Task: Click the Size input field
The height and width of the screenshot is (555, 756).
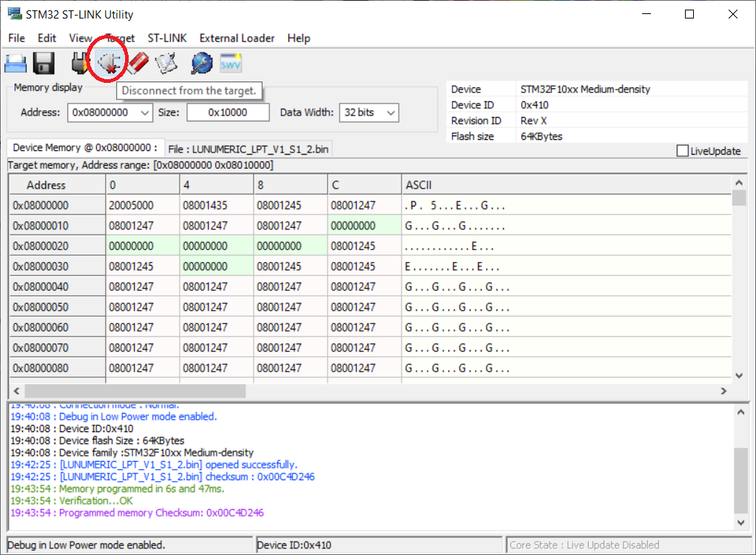Action: (228, 112)
